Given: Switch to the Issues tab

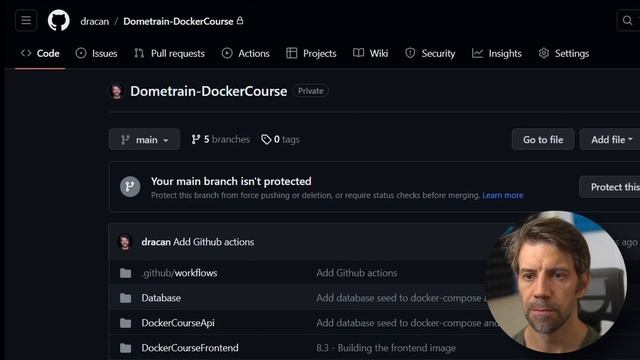Looking at the screenshot, I should pyautogui.click(x=96, y=53).
